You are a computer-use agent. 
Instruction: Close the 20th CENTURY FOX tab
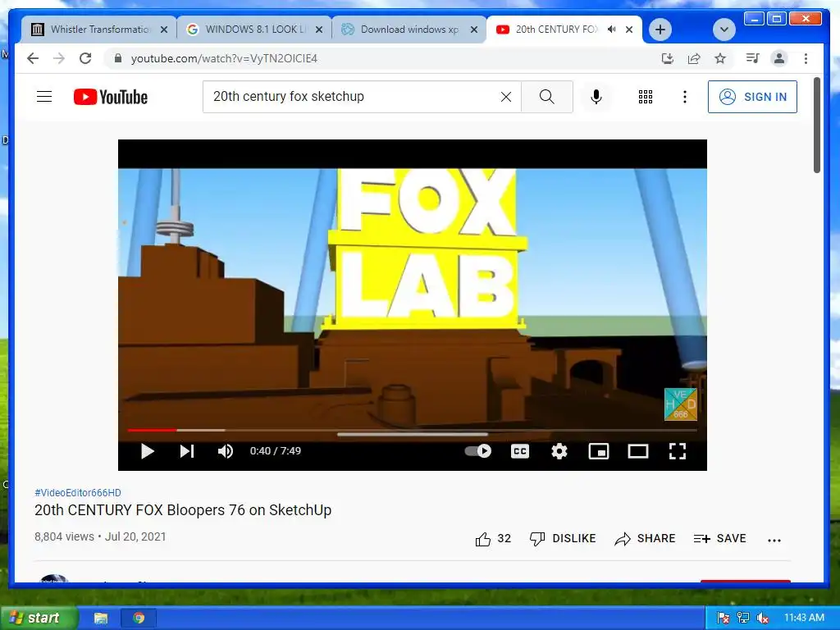[x=629, y=30]
